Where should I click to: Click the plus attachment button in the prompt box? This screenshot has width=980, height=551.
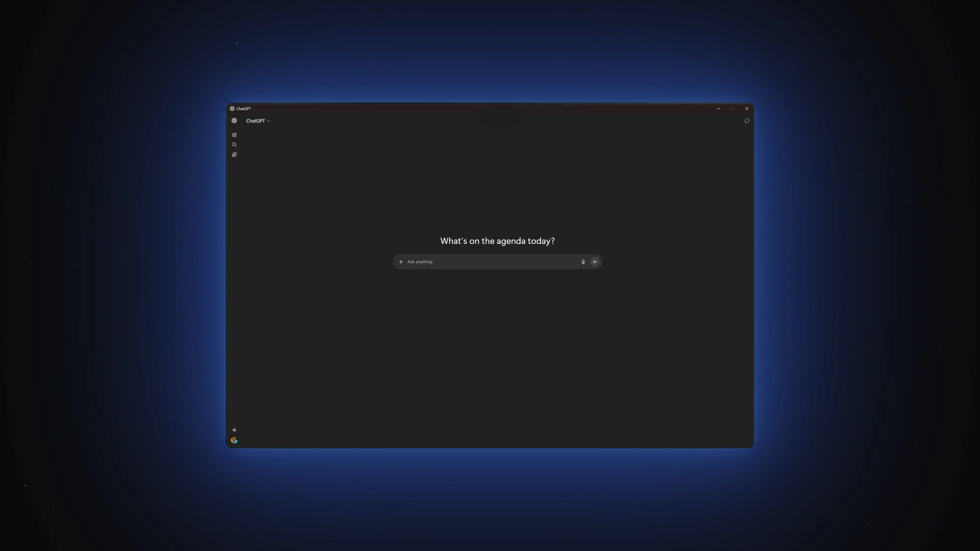pos(401,262)
